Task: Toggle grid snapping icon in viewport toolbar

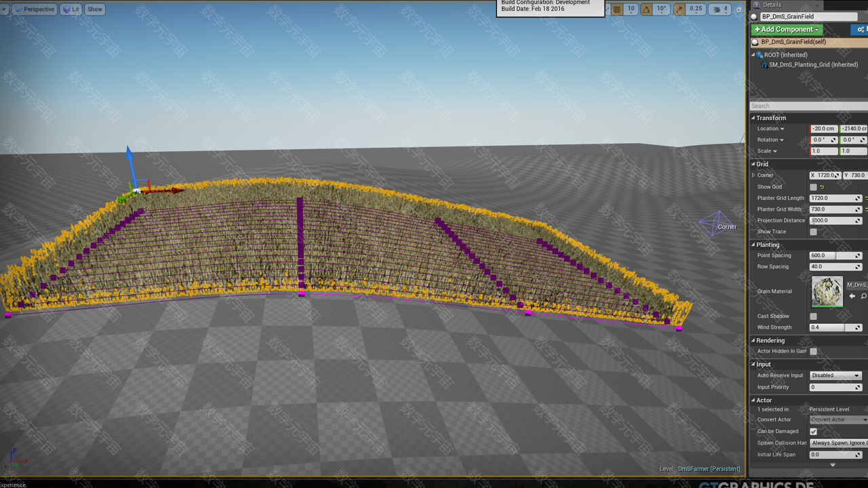Action: click(616, 9)
